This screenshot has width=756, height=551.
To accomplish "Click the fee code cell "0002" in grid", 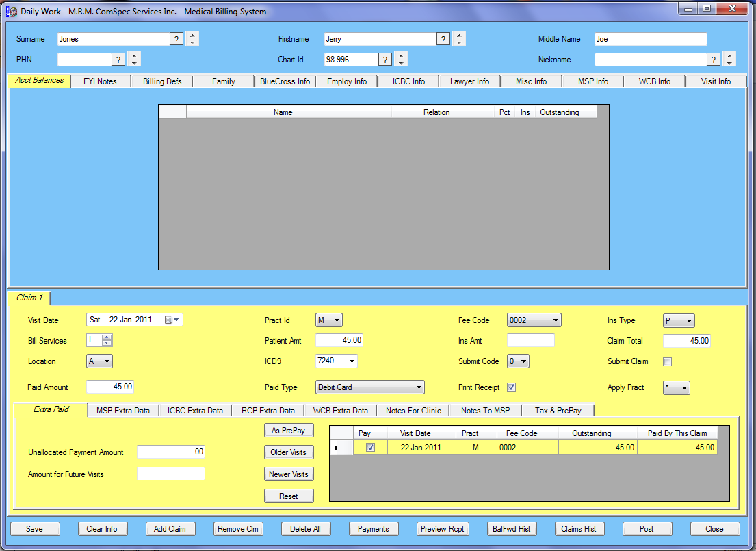I will pyautogui.click(x=527, y=448).
